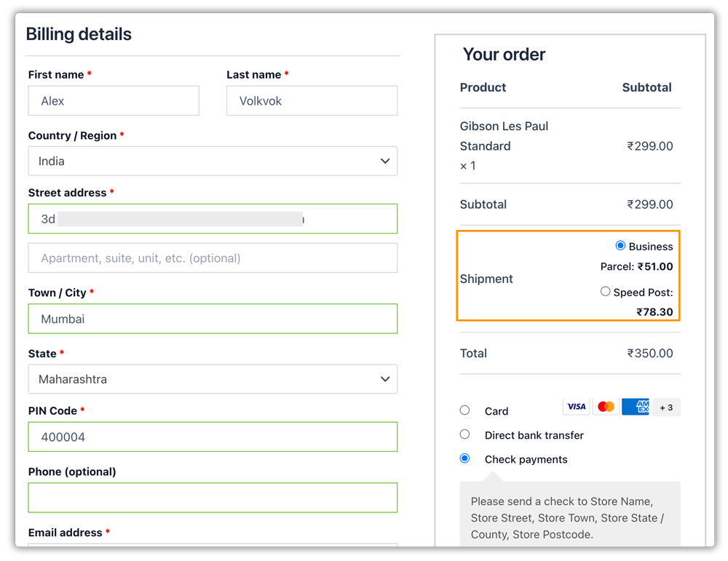Click the Subtotal column header
728x561 pixels.
coord(646,87)
